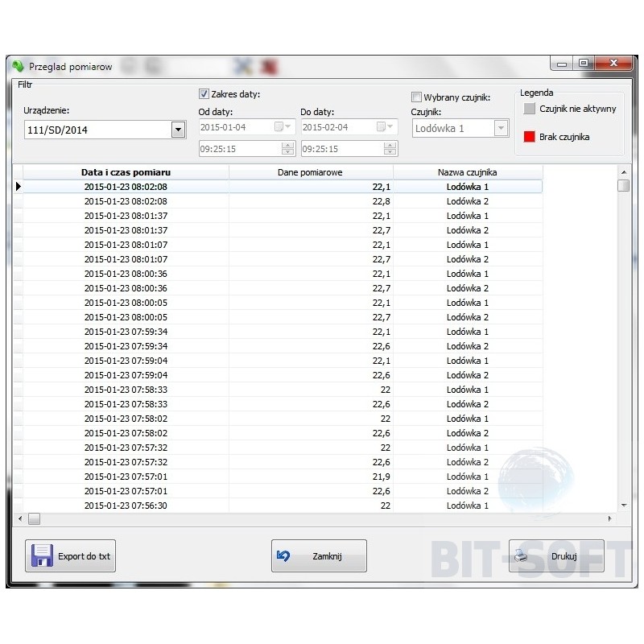Click the Zamknij button
The height and width of the screenshot is (644, 644).
click(x=319, y=555)
